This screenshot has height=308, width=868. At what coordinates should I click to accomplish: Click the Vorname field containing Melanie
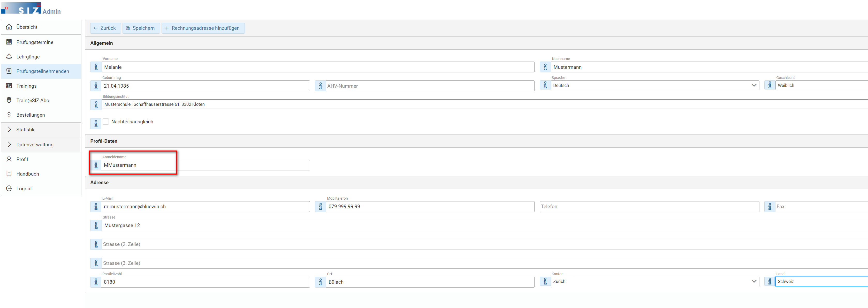[x=318, y=67]
